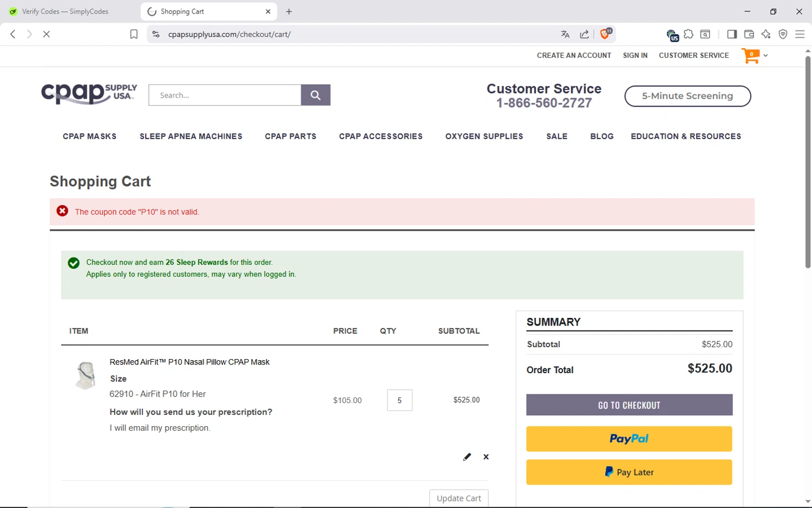Click the invalid coupon code error message
This screenshot has width=812, height=508.
pyautogui.click(x=137, y=212)
